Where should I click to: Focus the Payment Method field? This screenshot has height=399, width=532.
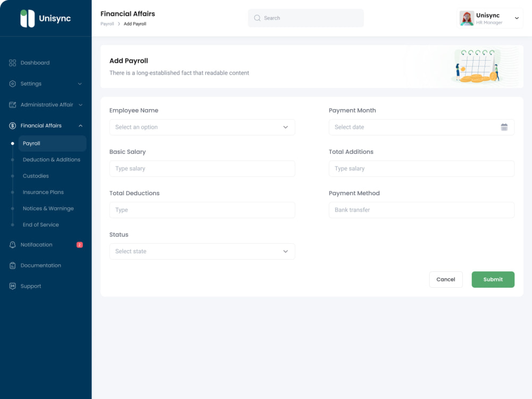tap(421, 210)
